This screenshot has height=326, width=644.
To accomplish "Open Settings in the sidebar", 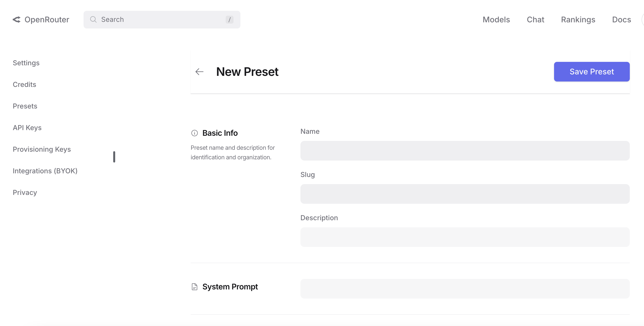I will coord(26,63).
